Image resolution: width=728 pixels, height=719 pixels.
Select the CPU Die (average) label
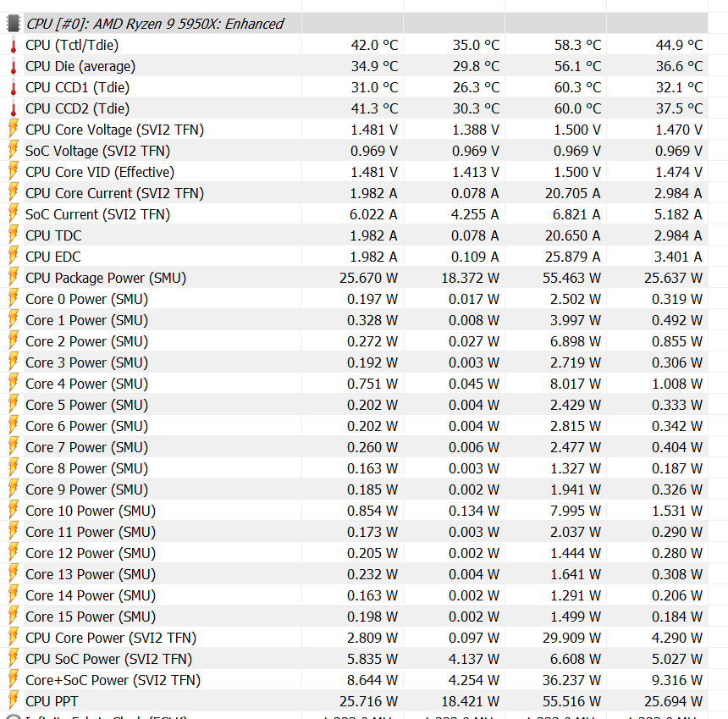click(80, 66)
